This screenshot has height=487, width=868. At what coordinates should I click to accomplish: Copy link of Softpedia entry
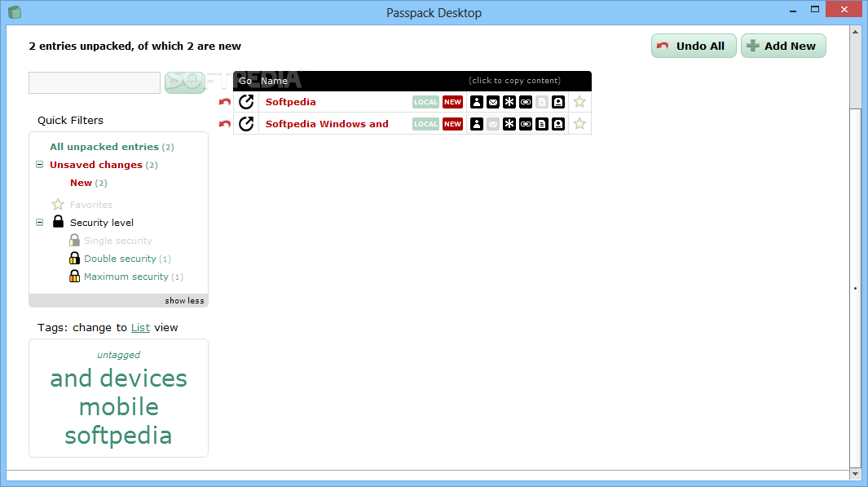tap(526, 102)
